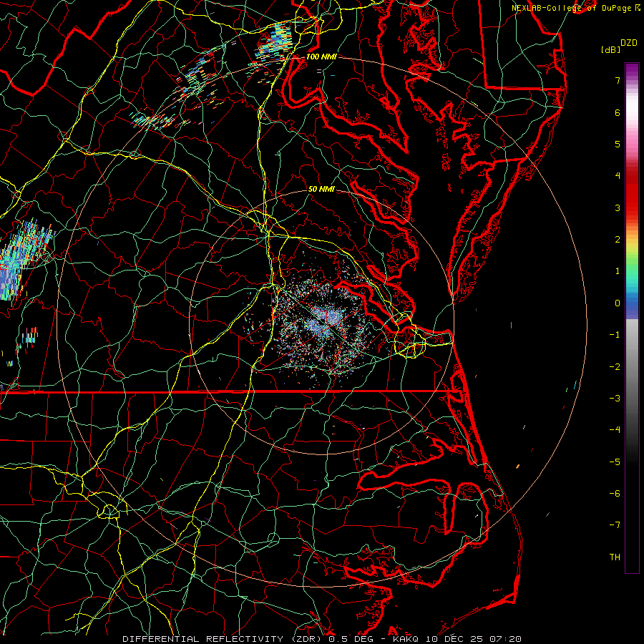Image resolution: width=644 pixels, height=644 pixels.
Task: Click the -6 value on the dB scale
Action: pos(615,494)
